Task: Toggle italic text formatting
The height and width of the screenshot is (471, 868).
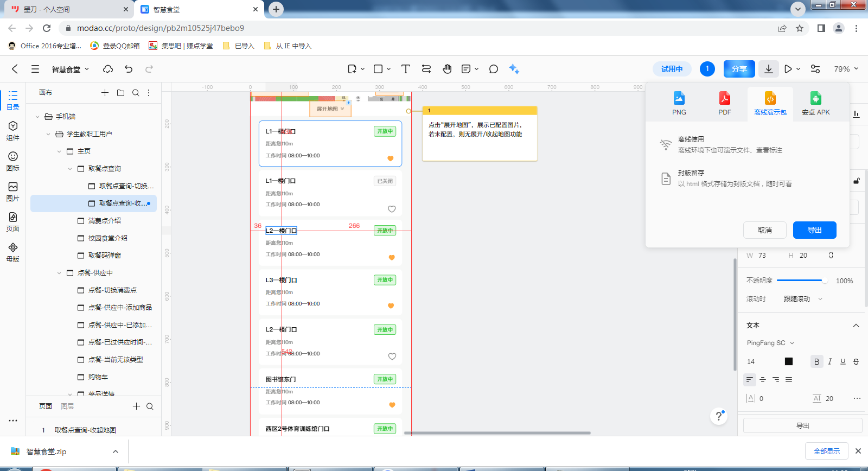Action: pos(830,361)
